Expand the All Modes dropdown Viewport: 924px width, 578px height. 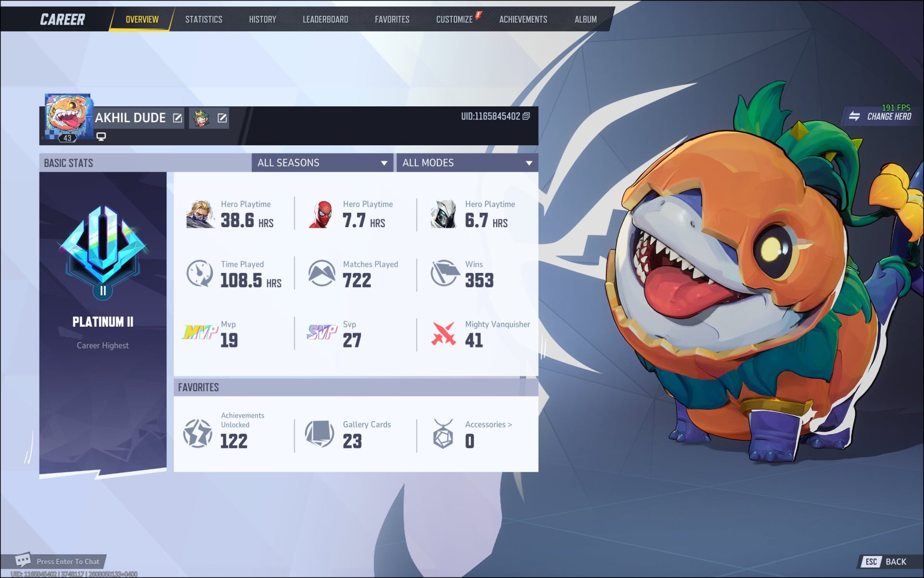[467, 163]
